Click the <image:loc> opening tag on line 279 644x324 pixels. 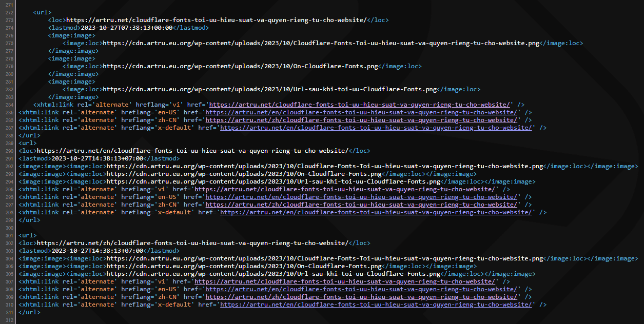[83, 66]
